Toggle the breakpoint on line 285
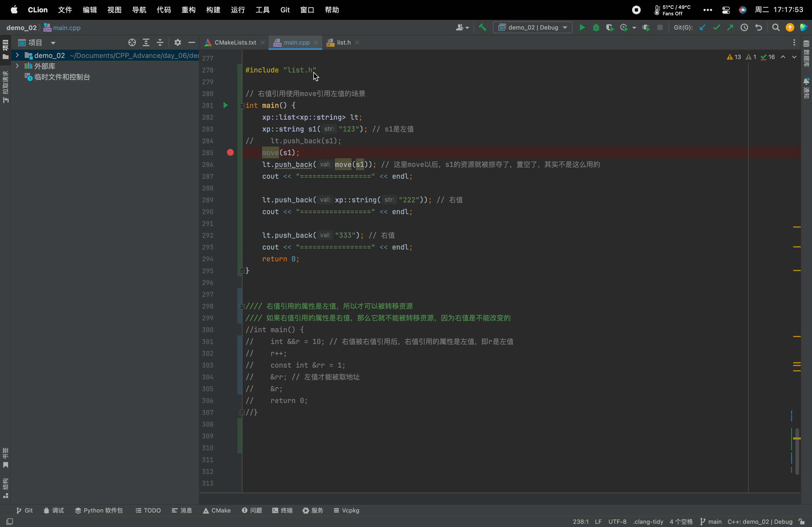The width and height of the screenshot is (812, 527). [230, 153]
